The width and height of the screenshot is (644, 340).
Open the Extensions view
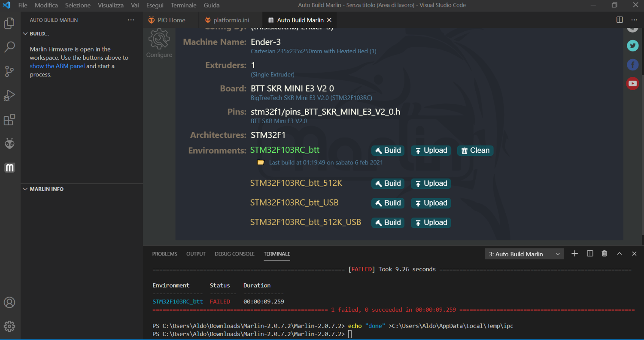pyautogui.click(x=9, y=119)
